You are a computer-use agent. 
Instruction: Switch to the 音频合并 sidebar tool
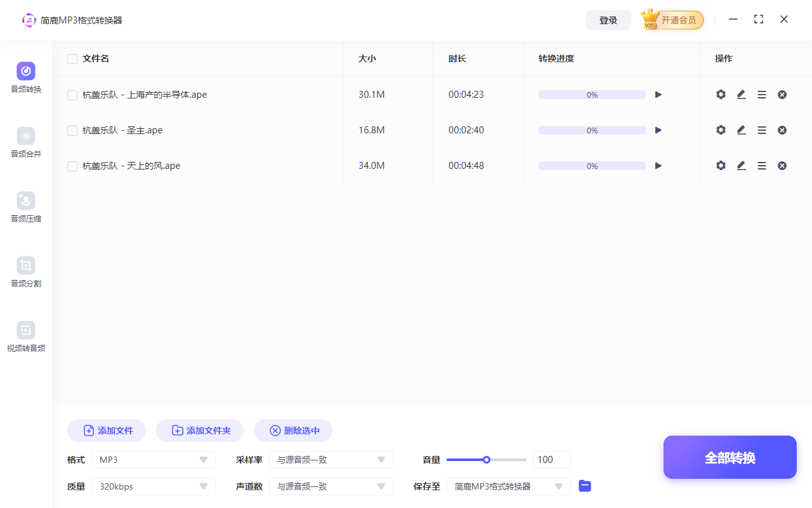coord(25,142)
